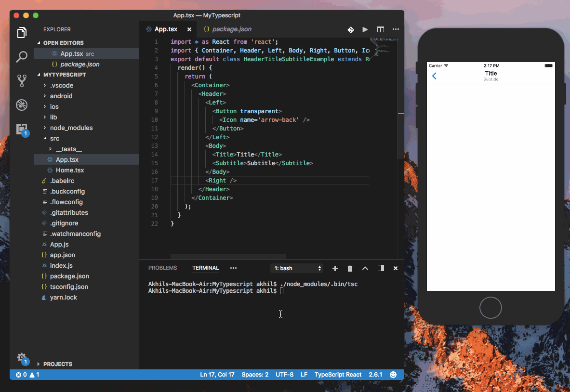The width and height of the screenshot is (570, 392).
Task: Move the panel with layout icon
Action: coord(381,268)
